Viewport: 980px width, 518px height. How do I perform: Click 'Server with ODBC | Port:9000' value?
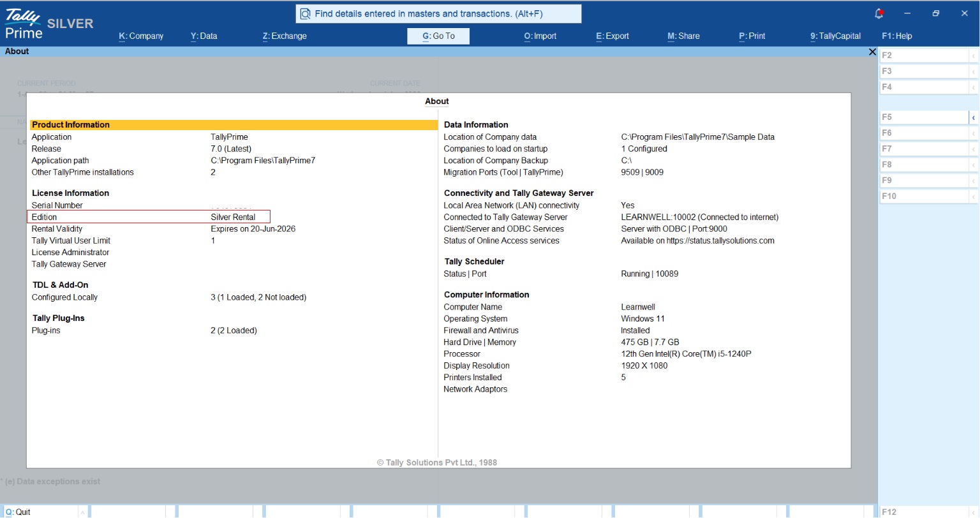point(674,229)
